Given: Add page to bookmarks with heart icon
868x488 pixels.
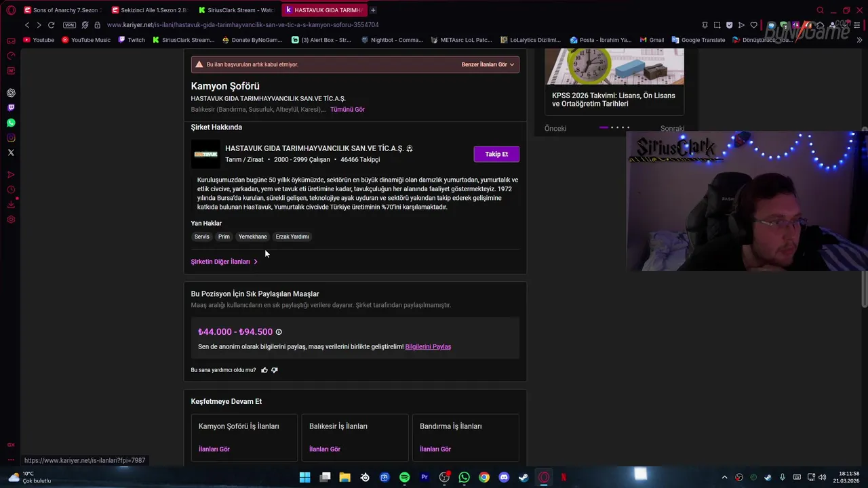Looking at the screenshot, I should tap(753, 25).
